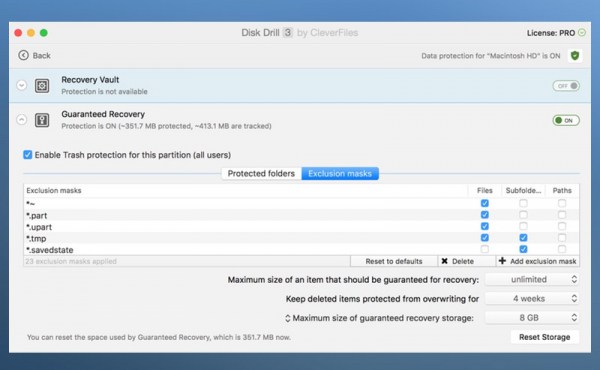Expand the Recovery Vault section chevron

pyautogui.click(x=22, y=85)
